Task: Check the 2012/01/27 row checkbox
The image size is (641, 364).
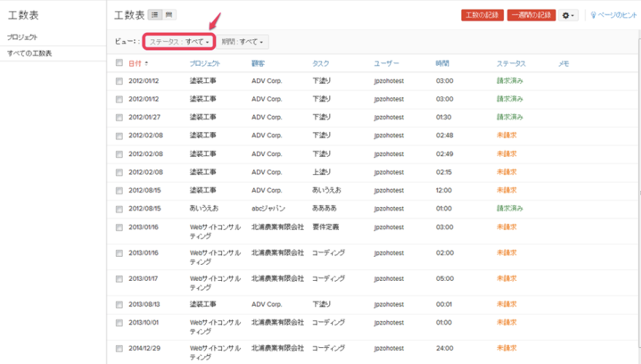Action: point(119,117)
